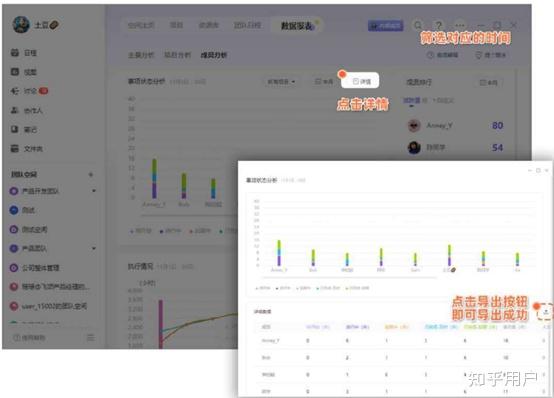Click the Anney_Y avatar in member ranking

(414, 125)
